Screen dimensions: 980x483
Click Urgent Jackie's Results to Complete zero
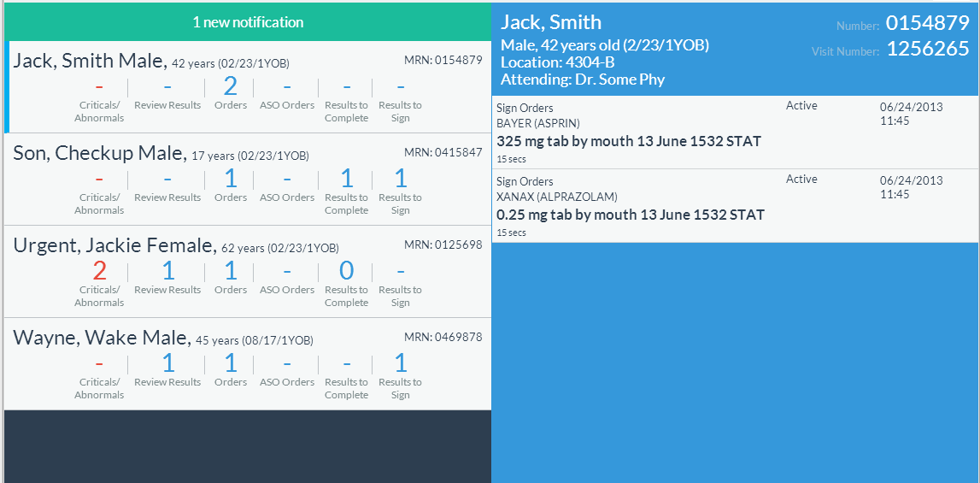pos(346,271)
